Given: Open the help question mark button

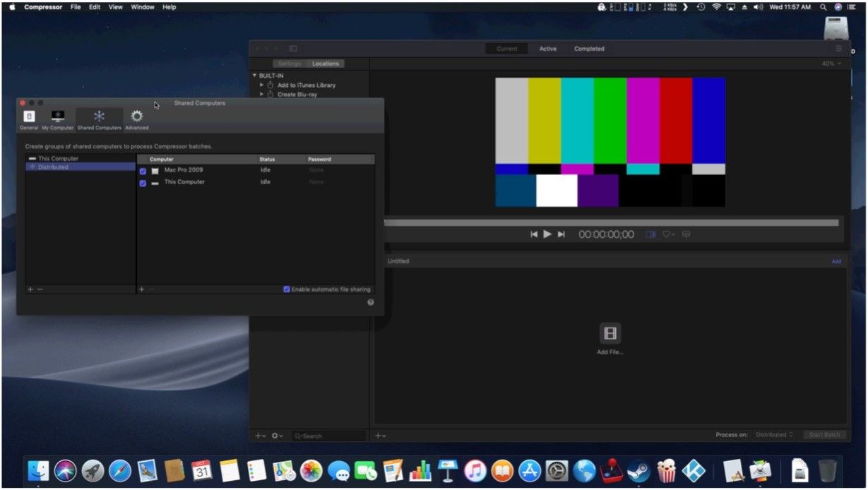Looking at the screenshot, I should pyautogui.click(x=371, y=302).
